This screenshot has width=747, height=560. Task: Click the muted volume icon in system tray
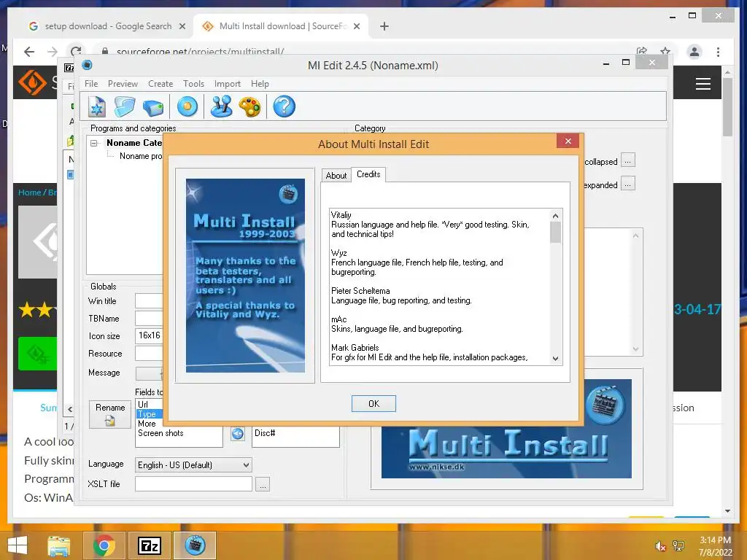(x=660, y=546)
